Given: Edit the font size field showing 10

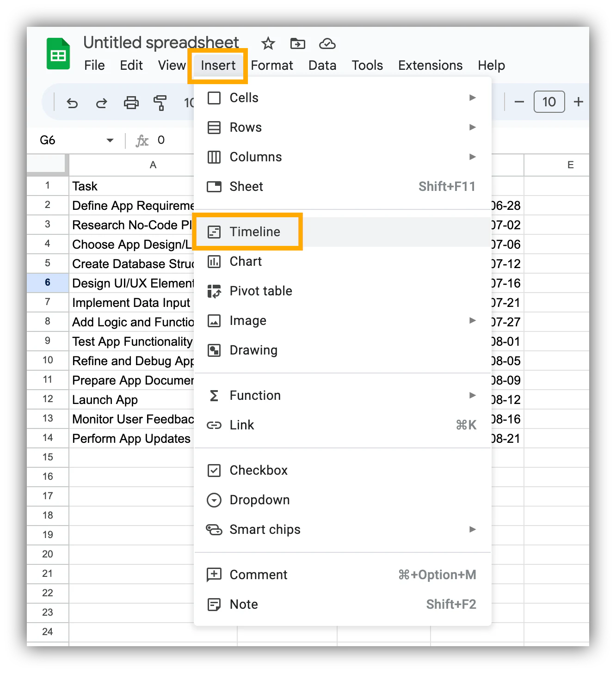Looking at the screenshot, I should point(549,102).
